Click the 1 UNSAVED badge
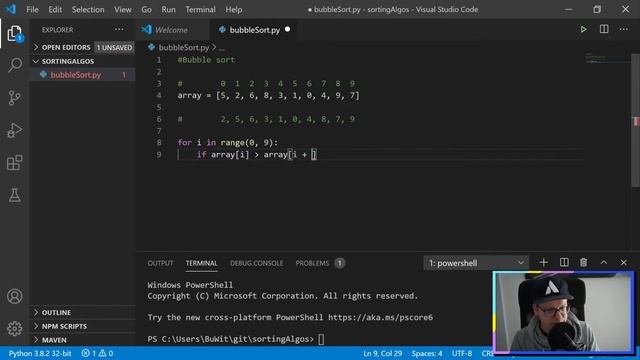The width and height of the screenshot is (640, 360). point(114,47)
